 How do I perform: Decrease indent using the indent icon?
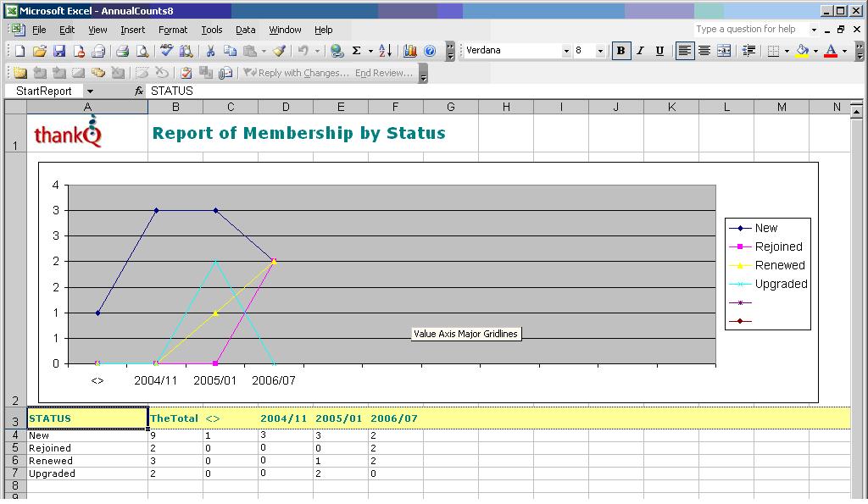tap(748, 51)
